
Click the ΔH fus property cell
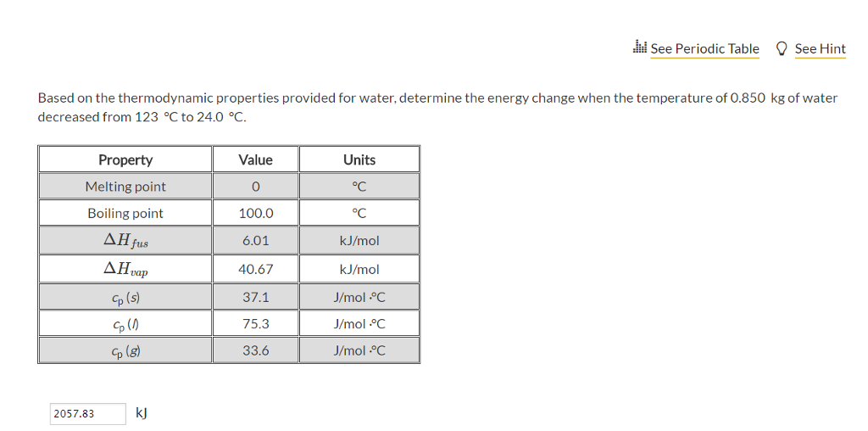(x=125, y=241)
